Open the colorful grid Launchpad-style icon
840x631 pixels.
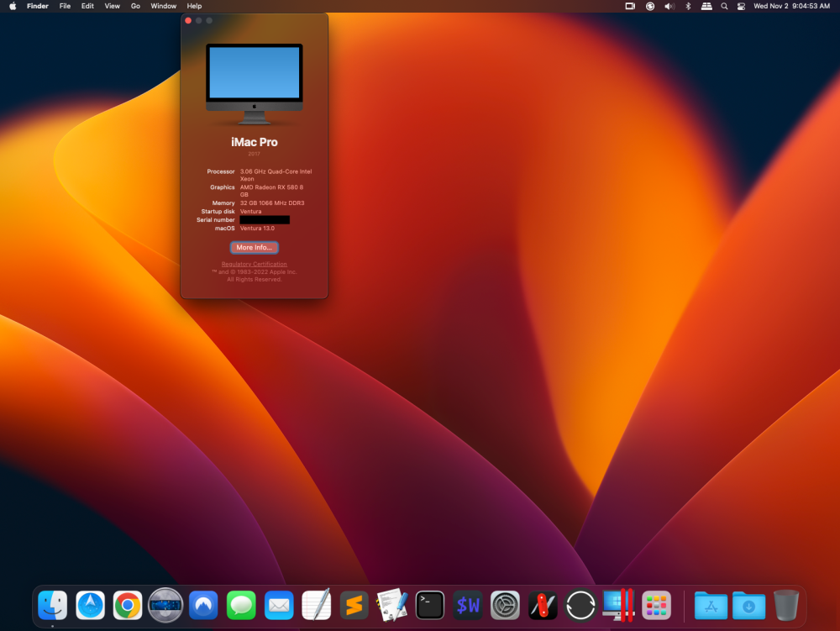click(x=656, y=605)
